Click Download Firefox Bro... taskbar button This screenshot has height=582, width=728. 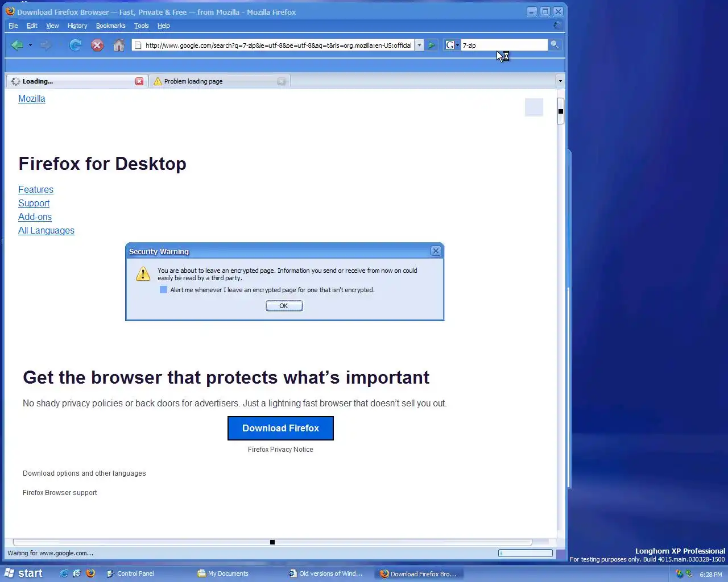[x=418, y=573]
